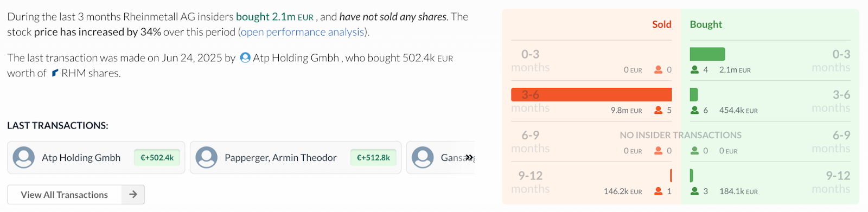Click green buyer icon in 0-3 months row
The height and width of the screenshot is (212, 868).
click(x=694, y=69)
